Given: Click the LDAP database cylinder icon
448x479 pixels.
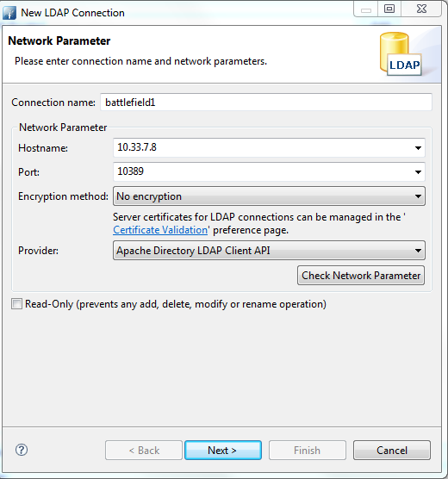Looking at the screenshot, I should coord(401,54).
